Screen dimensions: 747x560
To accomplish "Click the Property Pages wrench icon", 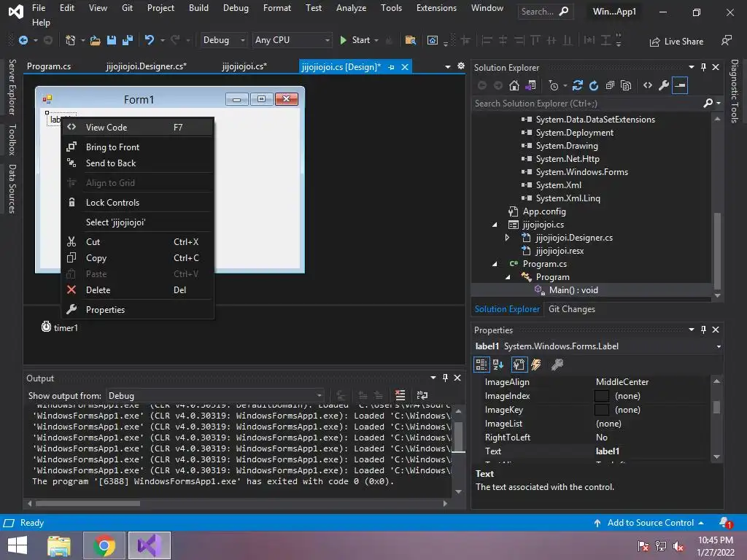I will point(557,365).
